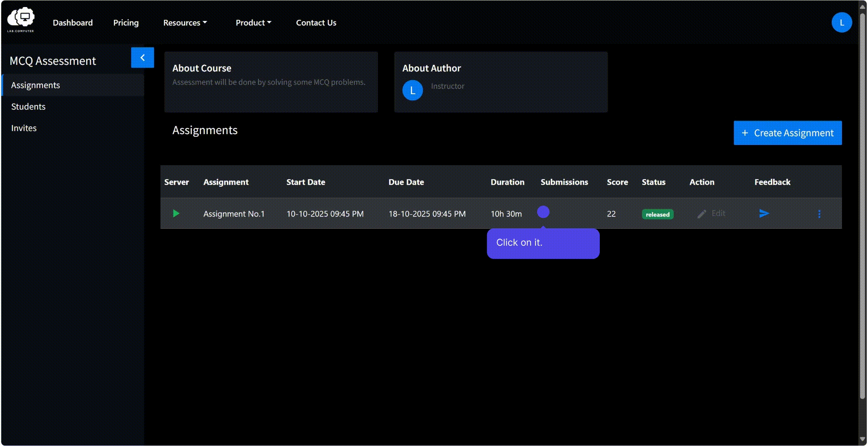Screen dimensions: 868x446
Task: Click the released status badge
Action: pyautogui.click(x=658, y=214)
